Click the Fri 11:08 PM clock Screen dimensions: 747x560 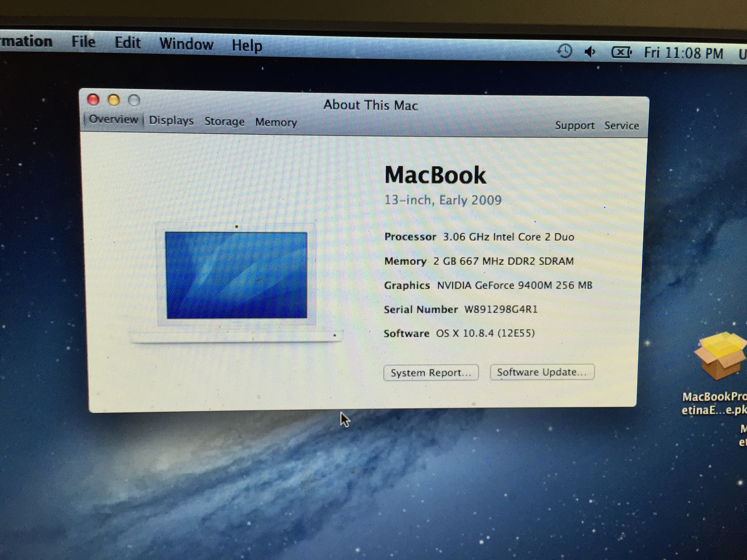click(x=684, y=53)
